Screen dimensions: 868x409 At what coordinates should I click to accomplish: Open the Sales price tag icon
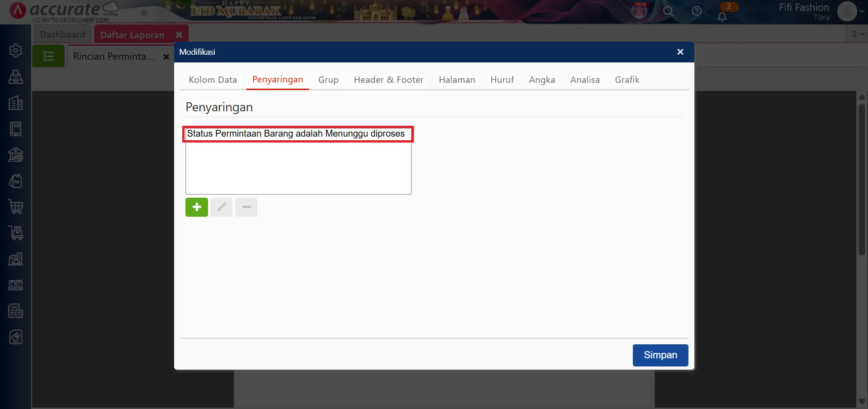[16, 181]
